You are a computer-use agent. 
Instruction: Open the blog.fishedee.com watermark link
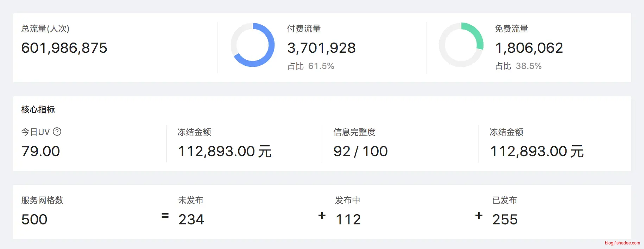tap(622, 243)
